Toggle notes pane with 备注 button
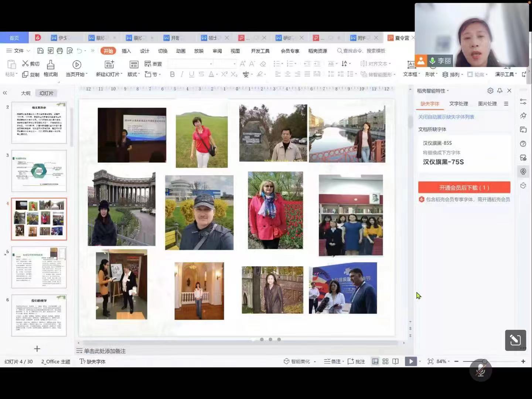Screen dimensions: 532x399 (332, 361)
